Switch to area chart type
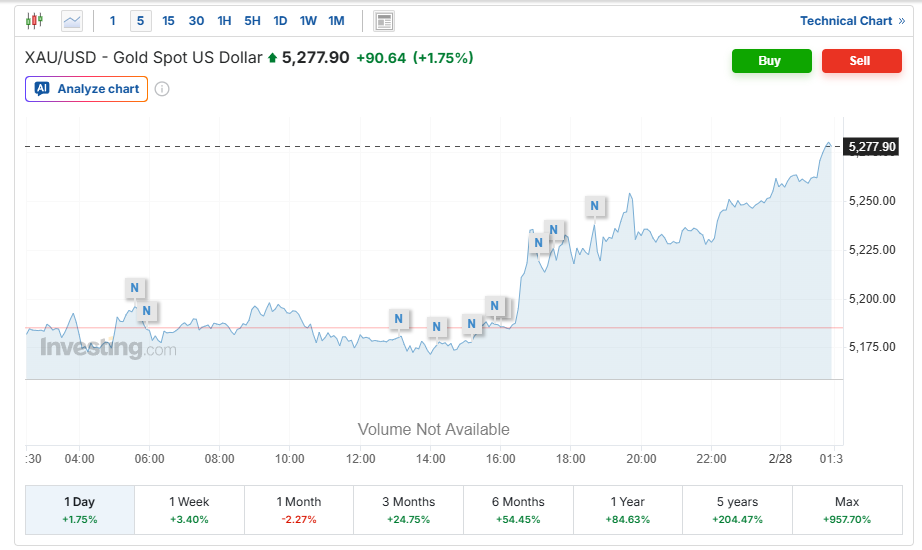 tap(72, 21)
